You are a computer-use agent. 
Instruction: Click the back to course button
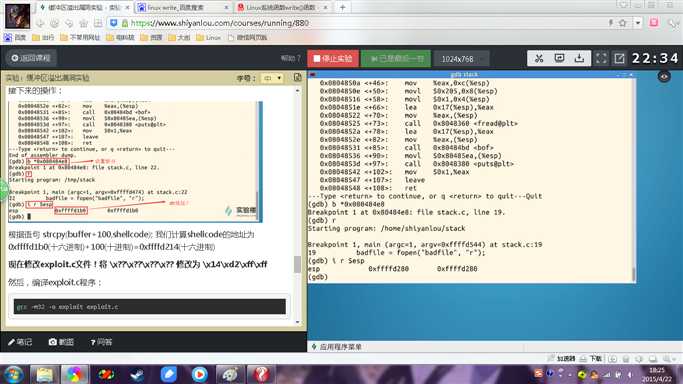pyautogui.click(x=31, y=58)
